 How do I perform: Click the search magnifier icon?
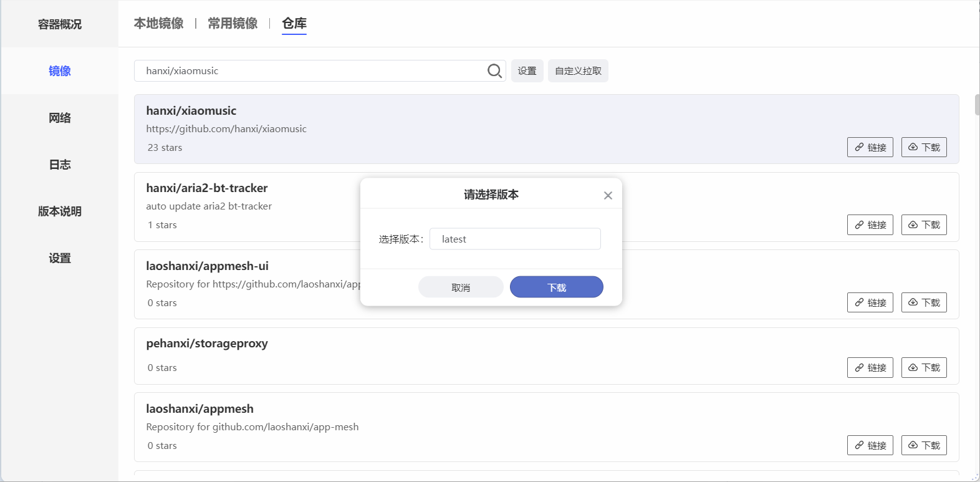tap(494, 71)
